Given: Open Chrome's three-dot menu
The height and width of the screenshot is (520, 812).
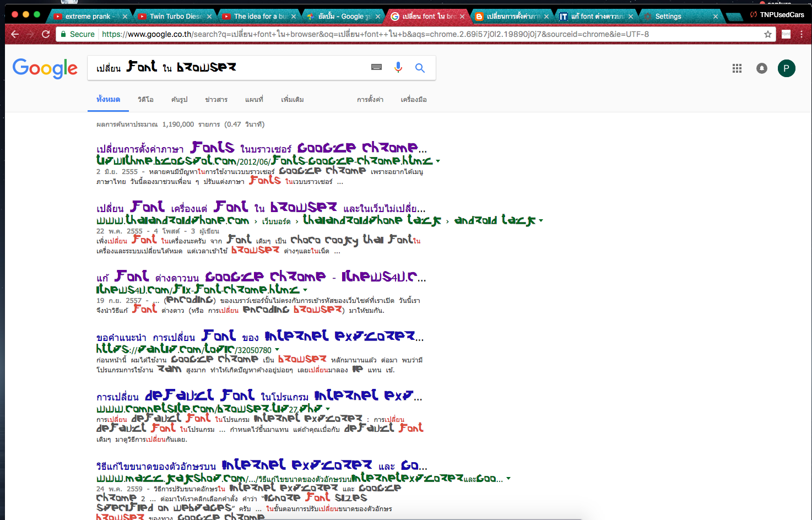Looking at the screenshot, I should coord(801,34).
